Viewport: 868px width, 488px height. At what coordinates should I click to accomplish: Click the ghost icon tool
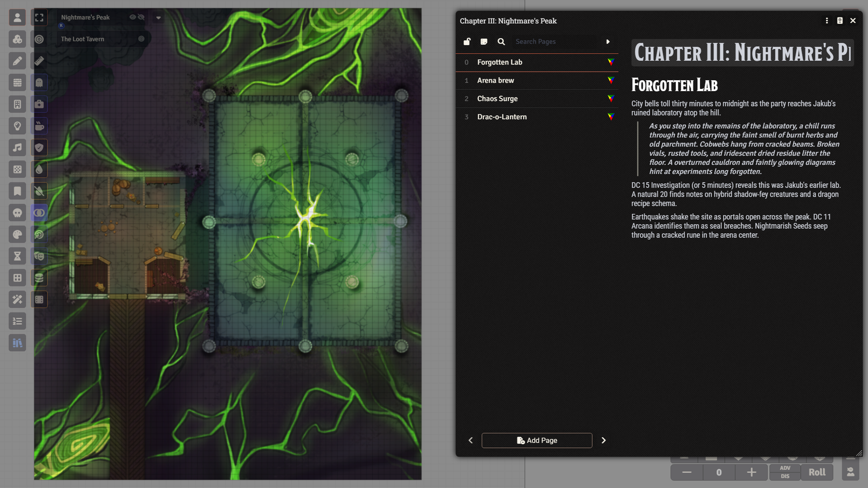pyautogui.click(x=39, y=82)
